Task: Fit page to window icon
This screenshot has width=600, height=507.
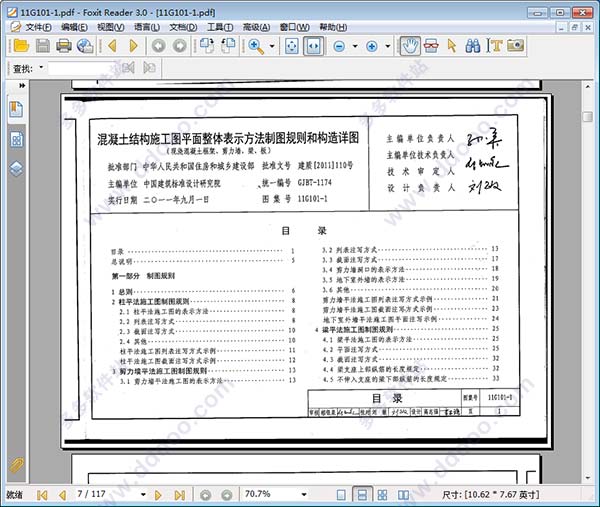Action: [292, 46]
